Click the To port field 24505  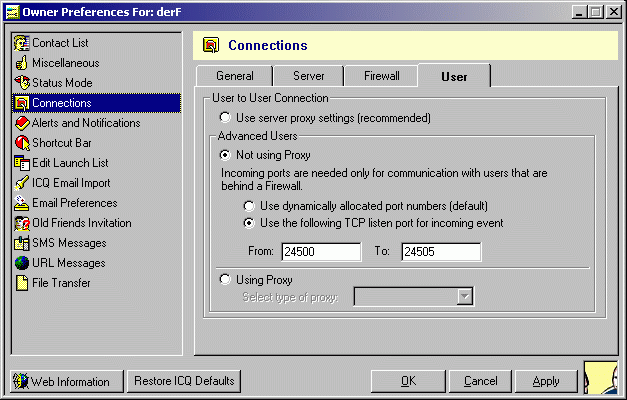[x=441, y=252]
